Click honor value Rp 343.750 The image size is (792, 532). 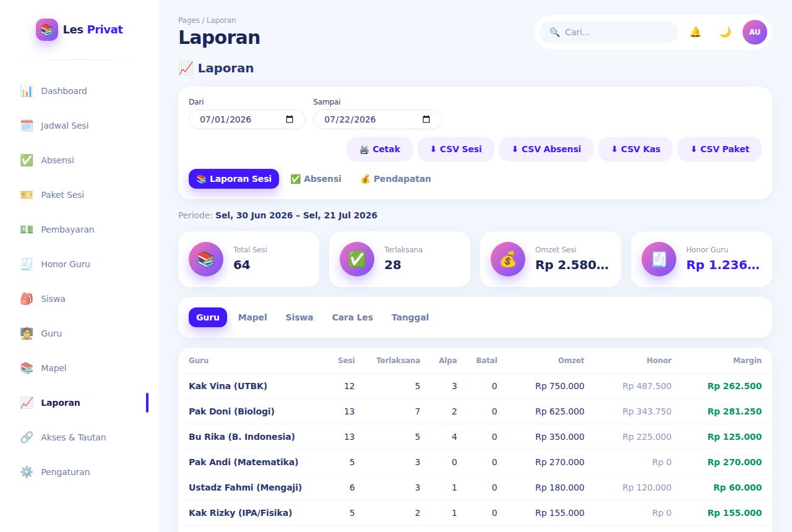(x=647, y=411)
